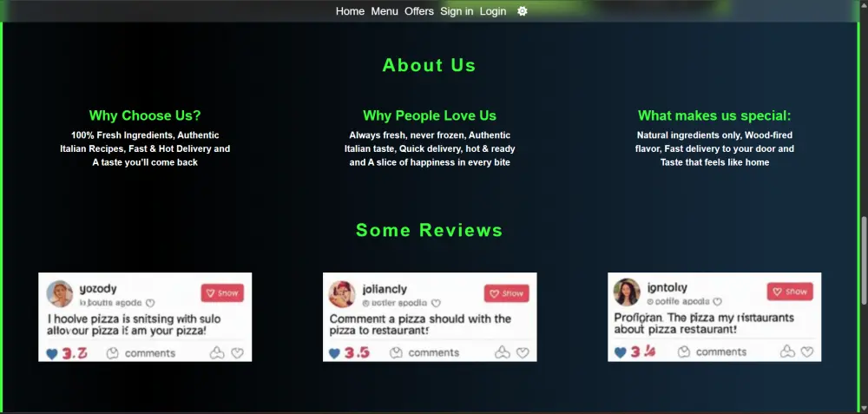
Task: Click the username joliancly
Action: (385, 289)
